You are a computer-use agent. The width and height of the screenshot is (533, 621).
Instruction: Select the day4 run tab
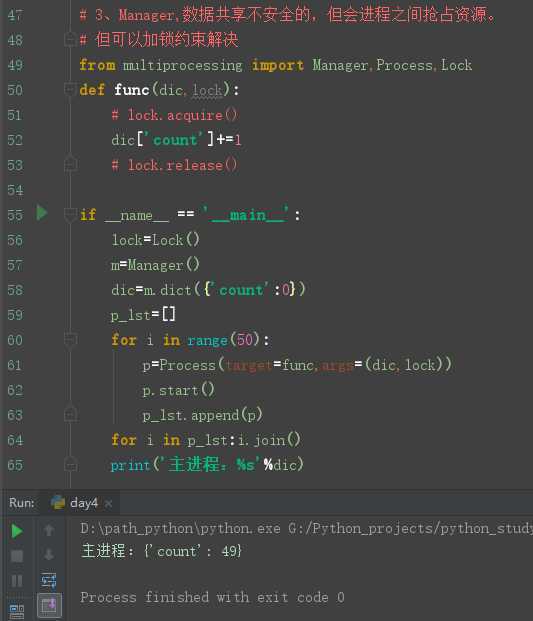(81, 503)
